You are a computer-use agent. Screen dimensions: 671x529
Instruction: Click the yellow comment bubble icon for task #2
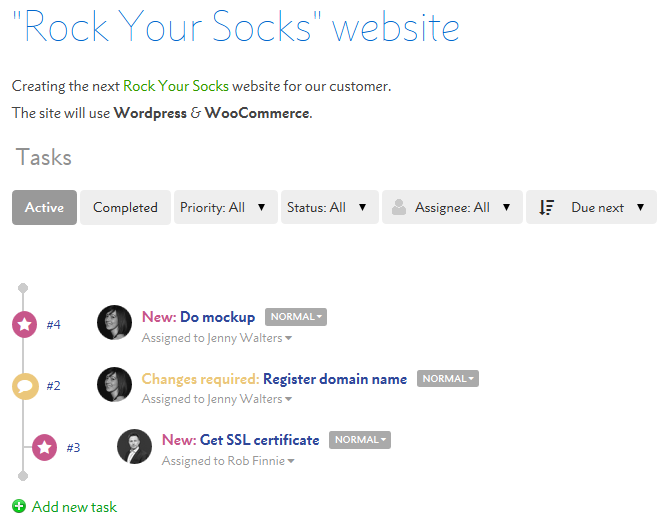pyautogui.click(x=25, y=386)
